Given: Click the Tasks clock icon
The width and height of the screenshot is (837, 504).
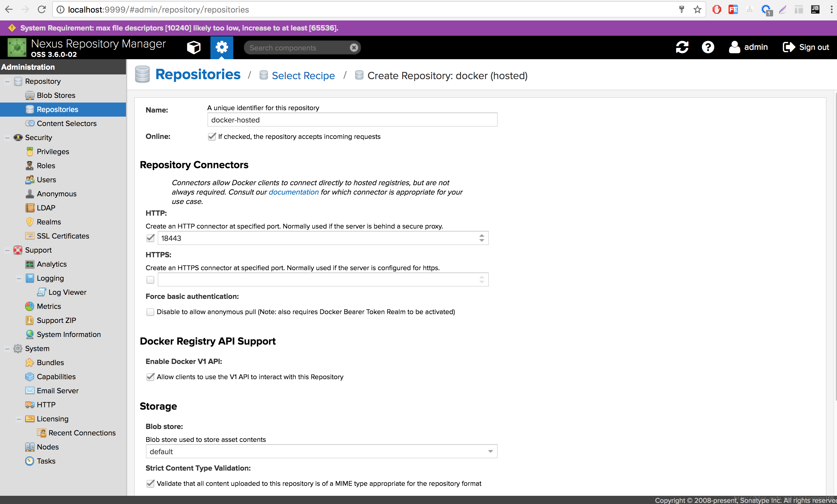Looking at the screenshot, I should point(30,461).
